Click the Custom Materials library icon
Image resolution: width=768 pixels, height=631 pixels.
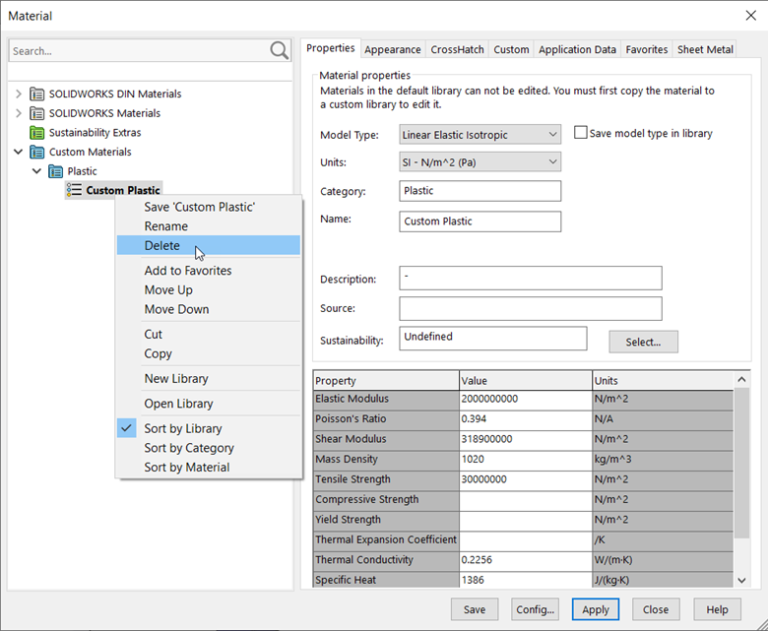(x=38, y=152)
